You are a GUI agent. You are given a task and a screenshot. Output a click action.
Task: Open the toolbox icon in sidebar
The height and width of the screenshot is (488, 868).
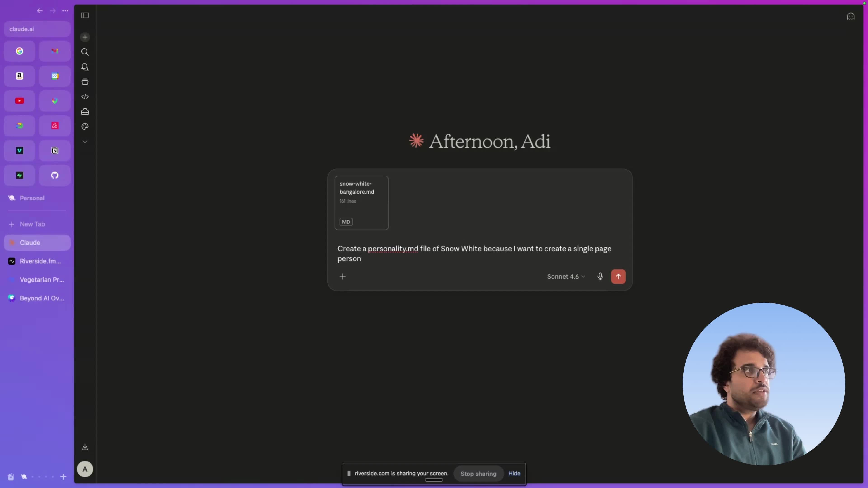(85, 112)
